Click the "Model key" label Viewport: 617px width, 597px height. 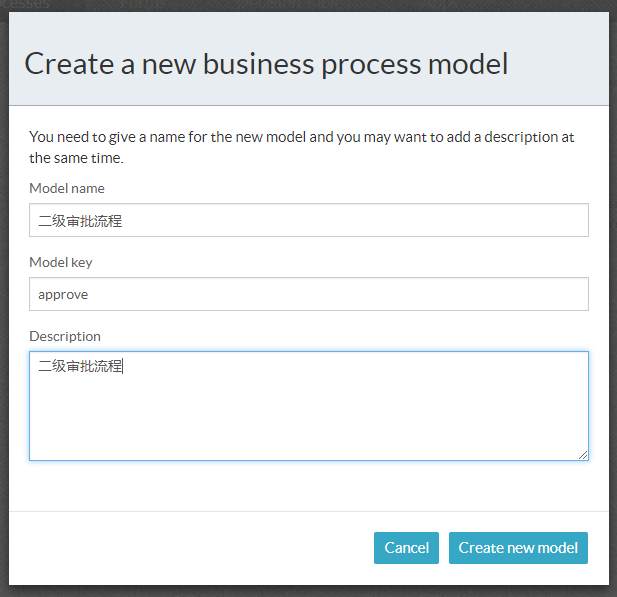coord(61,262)
